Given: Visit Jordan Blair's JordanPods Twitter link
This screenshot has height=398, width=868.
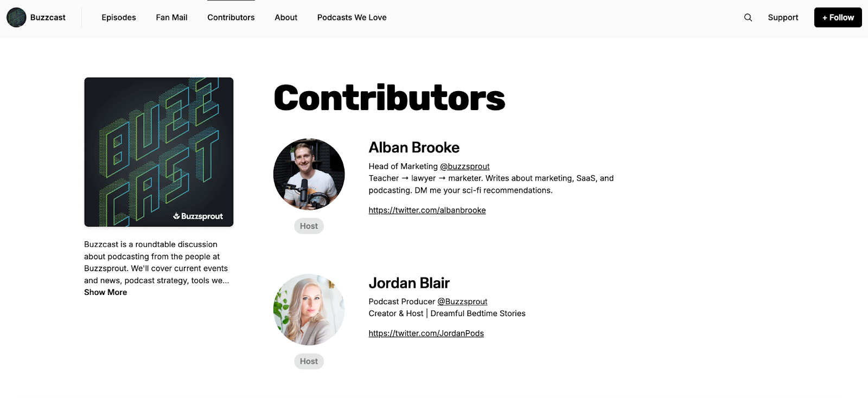Looking at the screenshot, I should [x=426, y=333].
